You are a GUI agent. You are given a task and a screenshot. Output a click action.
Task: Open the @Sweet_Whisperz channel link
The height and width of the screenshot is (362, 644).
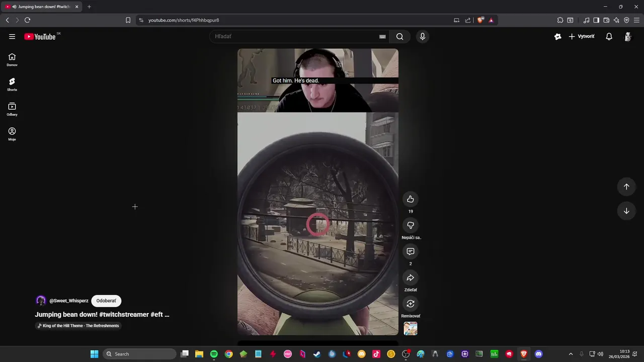click(69, 301)
